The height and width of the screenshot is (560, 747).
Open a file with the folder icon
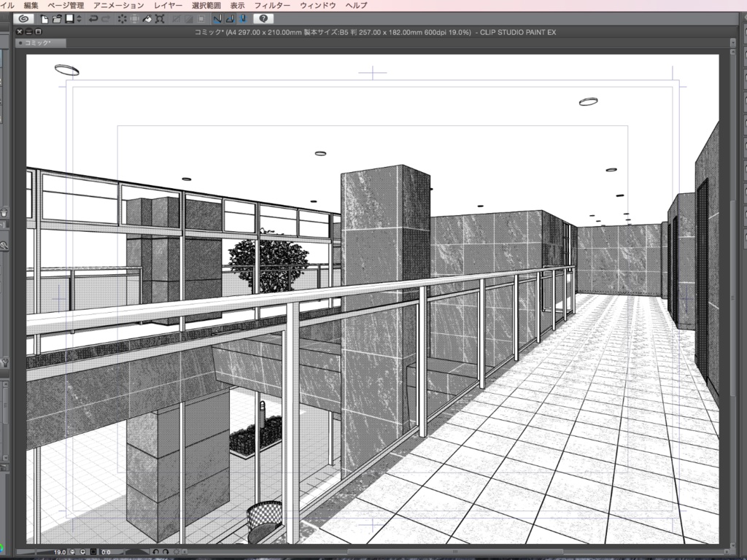(55, 19)
